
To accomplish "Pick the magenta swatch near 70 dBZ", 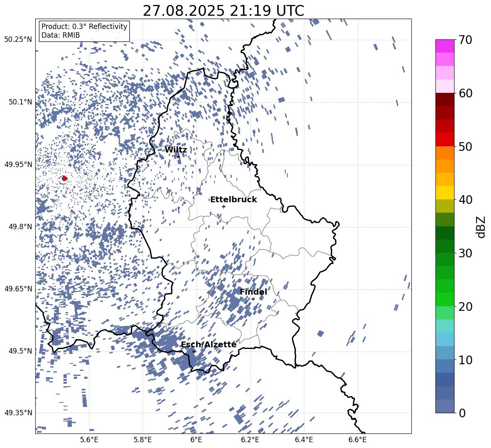I will [x=445, y=46].
